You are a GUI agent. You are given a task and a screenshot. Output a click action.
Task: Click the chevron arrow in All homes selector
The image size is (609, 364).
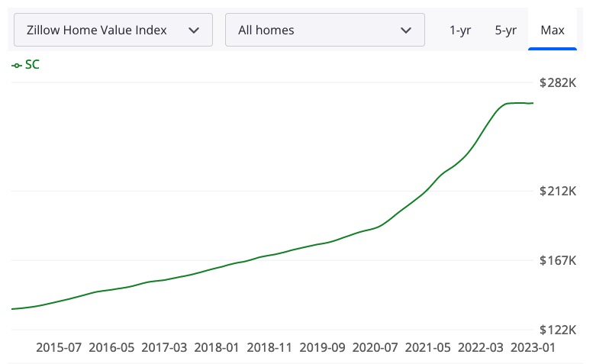[x=407, y=31]
